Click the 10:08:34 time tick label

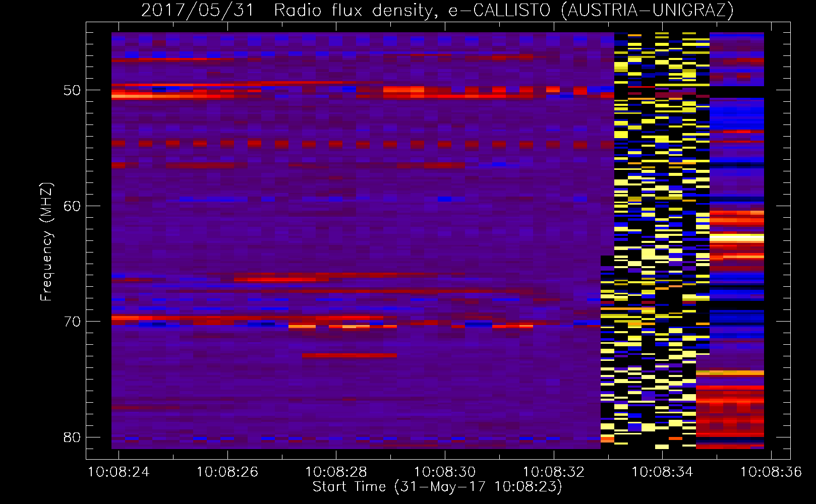tap(662, 472)
